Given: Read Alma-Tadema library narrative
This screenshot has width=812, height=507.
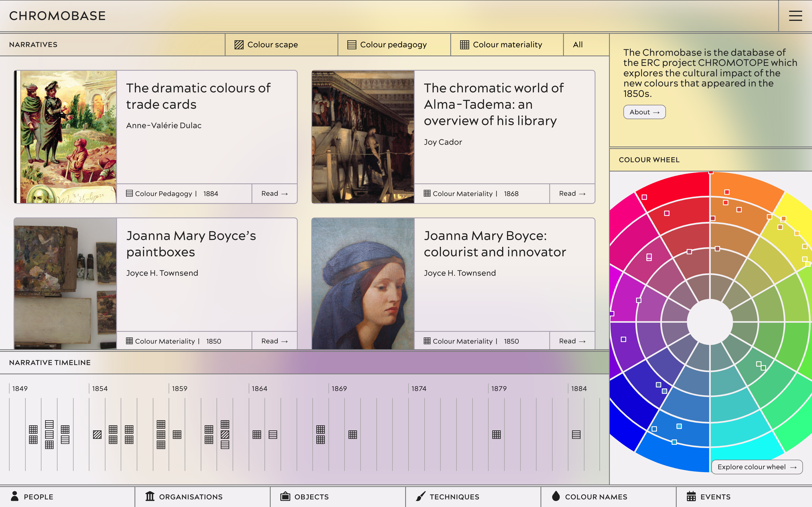Looking at the screenshot, I should [572, 194].
